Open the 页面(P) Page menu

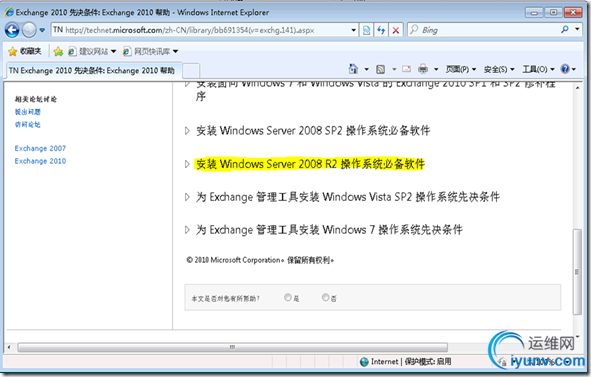[x=461, y=69]
